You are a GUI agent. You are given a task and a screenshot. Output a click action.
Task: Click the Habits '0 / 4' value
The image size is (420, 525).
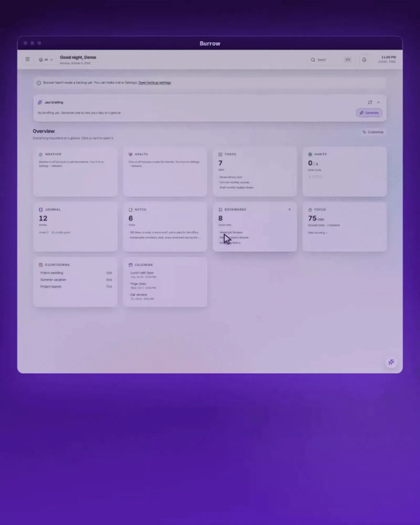coord(313,163)
